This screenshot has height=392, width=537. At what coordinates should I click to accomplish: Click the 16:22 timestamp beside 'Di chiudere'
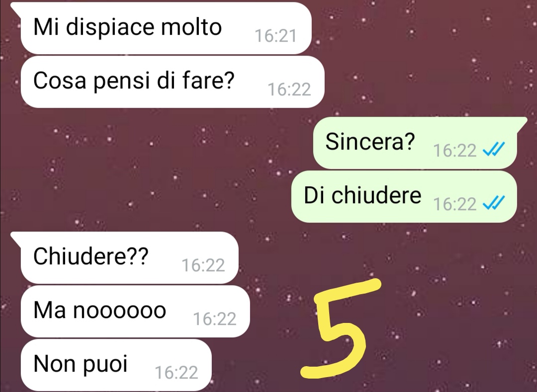pyautogui.click(x=455, y=204)
